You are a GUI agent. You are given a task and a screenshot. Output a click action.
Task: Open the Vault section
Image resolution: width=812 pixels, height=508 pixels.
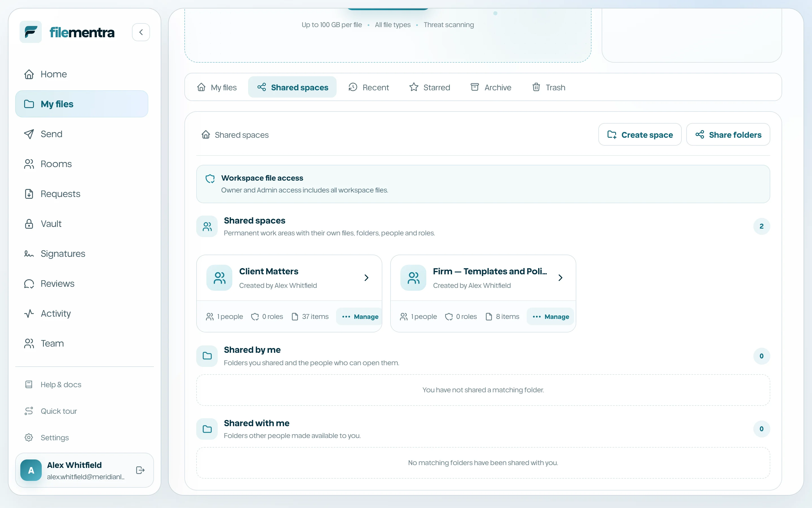(x=81, y=224)
